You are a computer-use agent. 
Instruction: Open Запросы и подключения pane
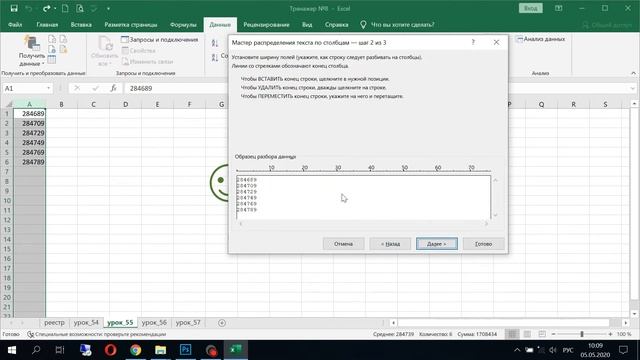coord(159,40)
